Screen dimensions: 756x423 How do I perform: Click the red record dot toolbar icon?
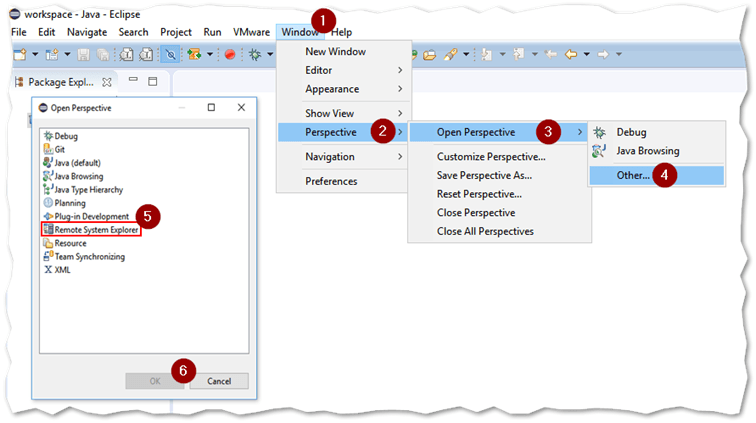(x=230, y=55)
